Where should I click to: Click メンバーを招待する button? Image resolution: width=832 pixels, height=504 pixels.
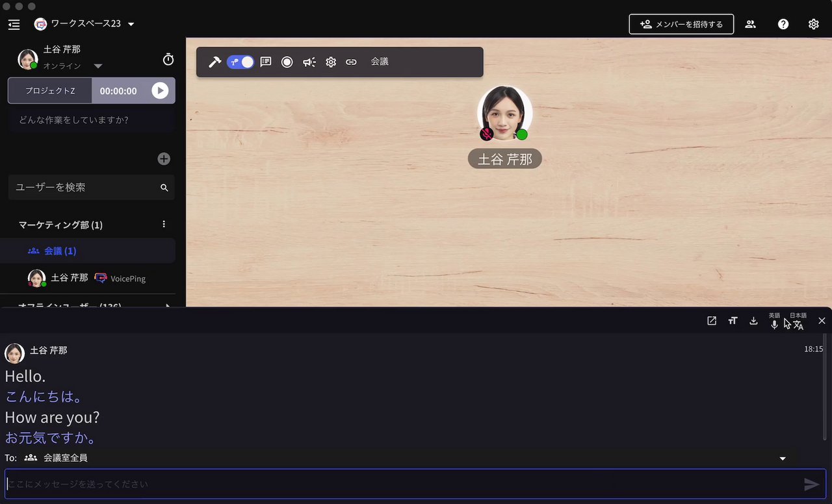681,24
